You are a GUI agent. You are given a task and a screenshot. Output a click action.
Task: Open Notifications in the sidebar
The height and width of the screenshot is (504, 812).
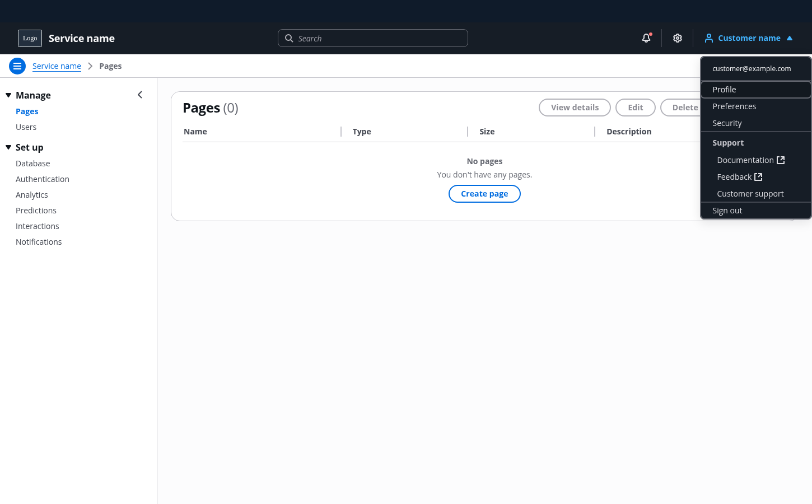click(x=39, y=242)
